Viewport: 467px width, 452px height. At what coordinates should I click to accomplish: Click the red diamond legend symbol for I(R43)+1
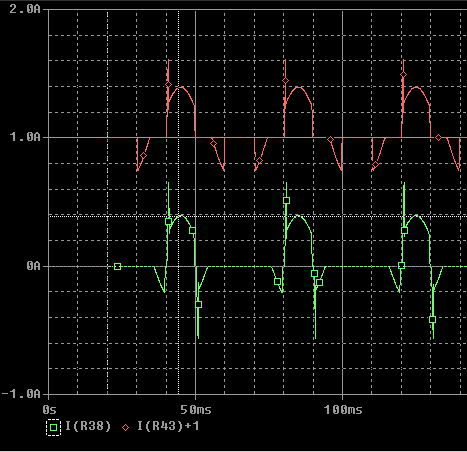point(125,427)
